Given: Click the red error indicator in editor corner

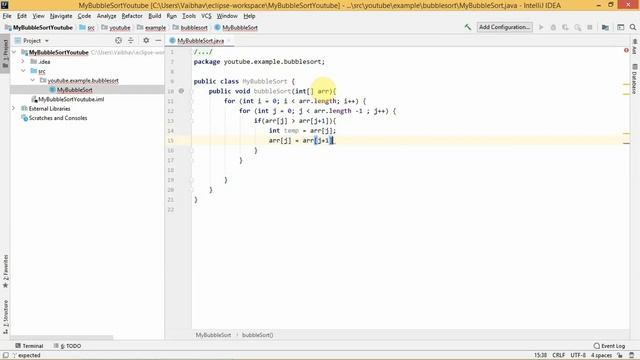Looking at the screenshot, I should click(626, 50).
